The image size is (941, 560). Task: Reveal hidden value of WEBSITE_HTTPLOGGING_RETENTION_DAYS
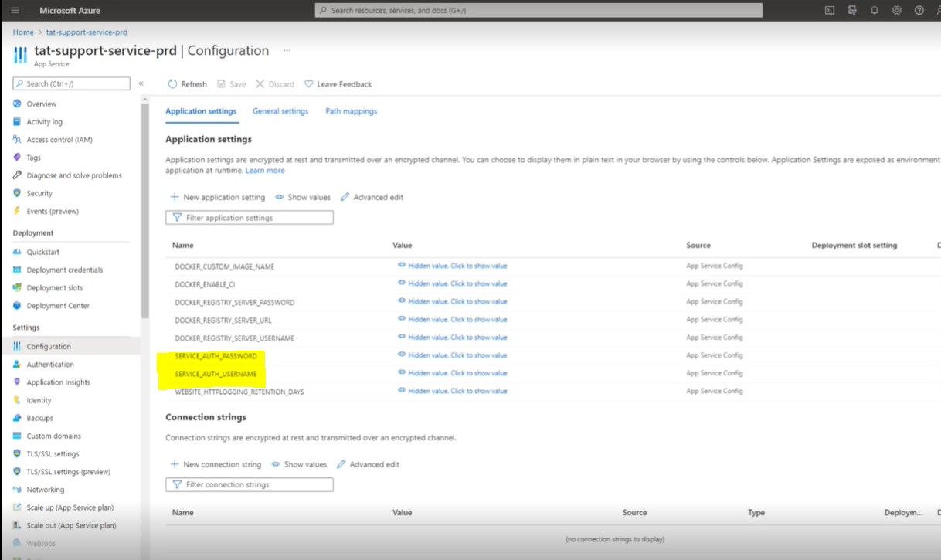coord(453,391)
